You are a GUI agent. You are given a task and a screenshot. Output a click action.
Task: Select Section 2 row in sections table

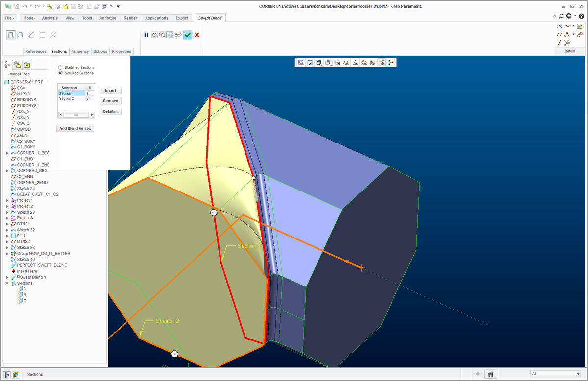[x=76, y=99]
